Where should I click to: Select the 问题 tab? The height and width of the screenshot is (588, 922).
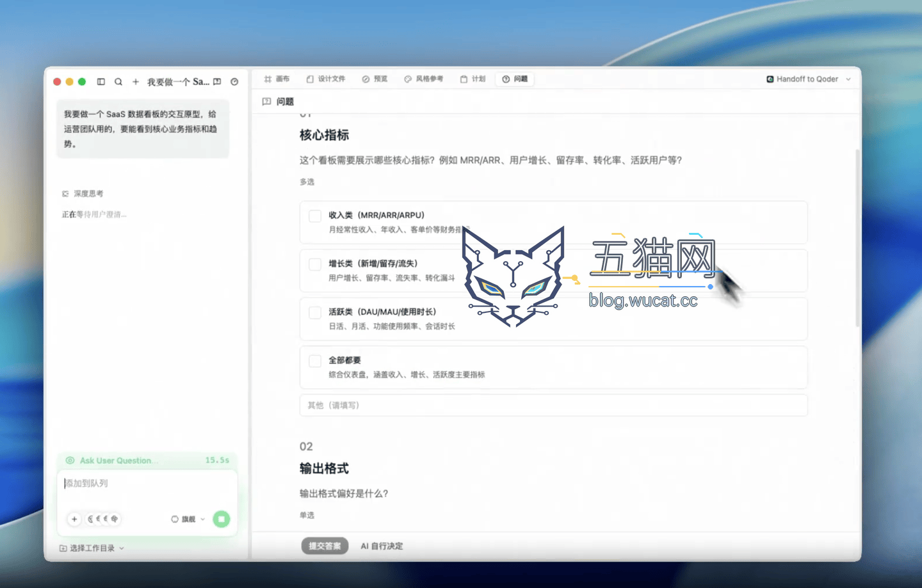click(x=515, y=79)
